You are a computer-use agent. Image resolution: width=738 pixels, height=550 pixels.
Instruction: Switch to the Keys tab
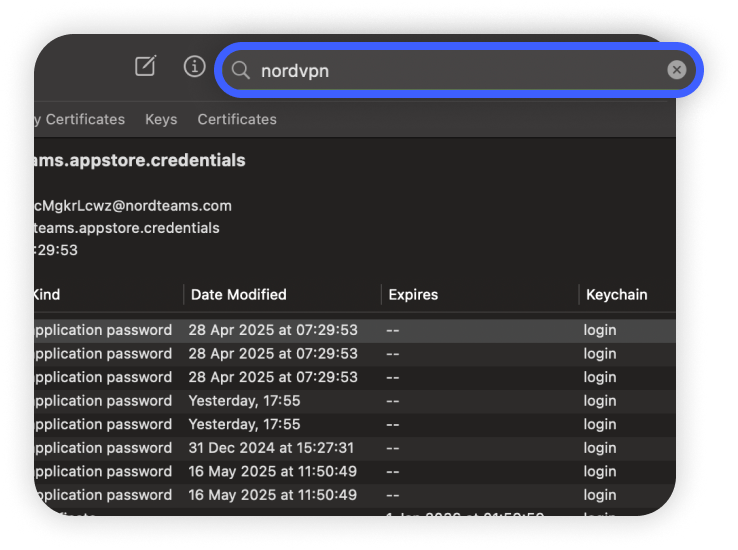pos(161,119)
